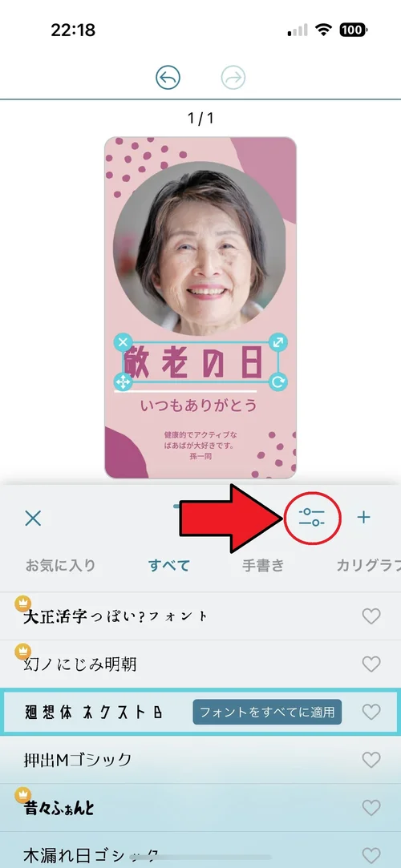The image size is (401, 868).
Task: Click the rotate handle on text box
Action: pyautogui.click(x=278, y=382)
